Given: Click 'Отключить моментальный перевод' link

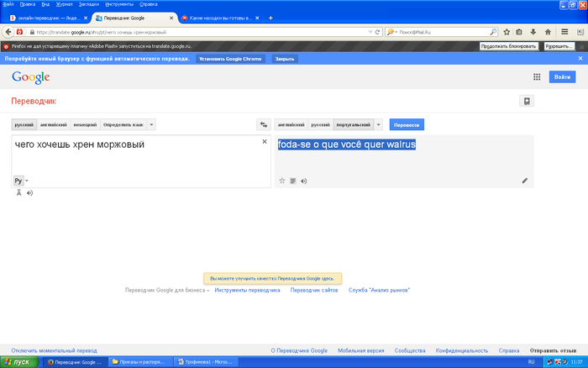Looking at the screenshot, I should [x=54, y=350].
